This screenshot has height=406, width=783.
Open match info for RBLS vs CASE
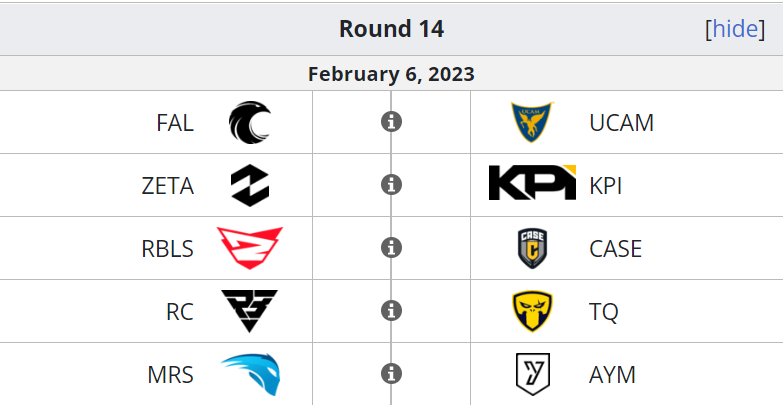tap(392, 248)
